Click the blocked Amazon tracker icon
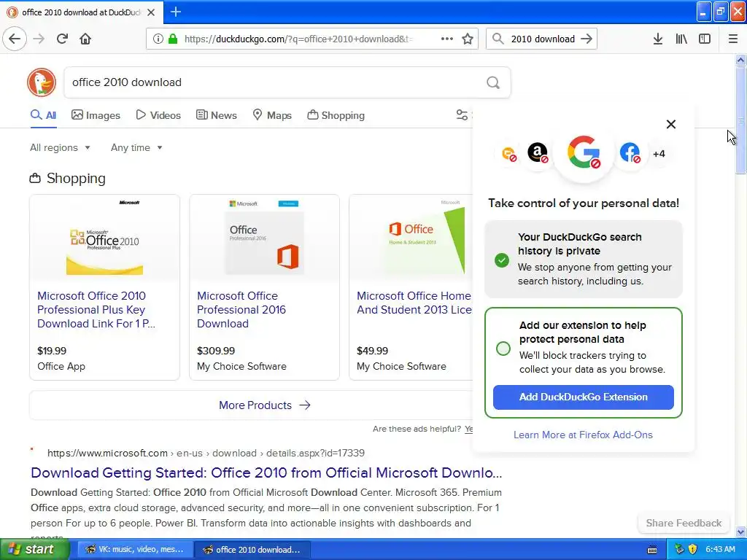747x560 pixels. pyautogui.click(x=538, y=153)
